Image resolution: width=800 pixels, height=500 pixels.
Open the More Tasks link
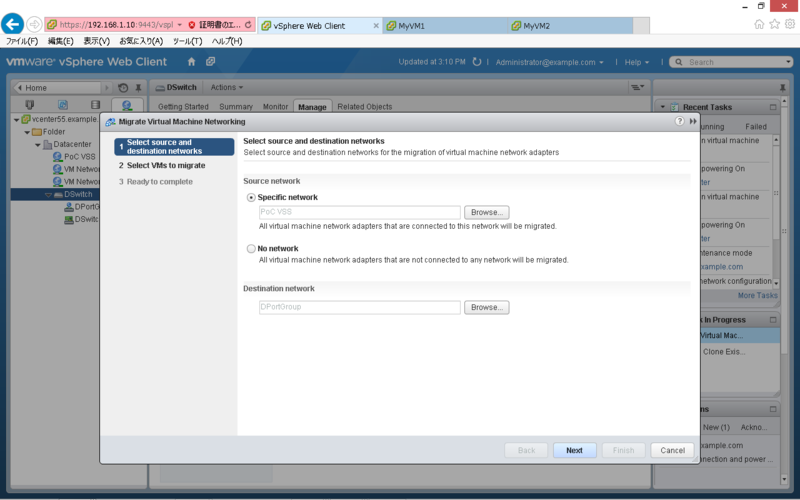point(757,295)
